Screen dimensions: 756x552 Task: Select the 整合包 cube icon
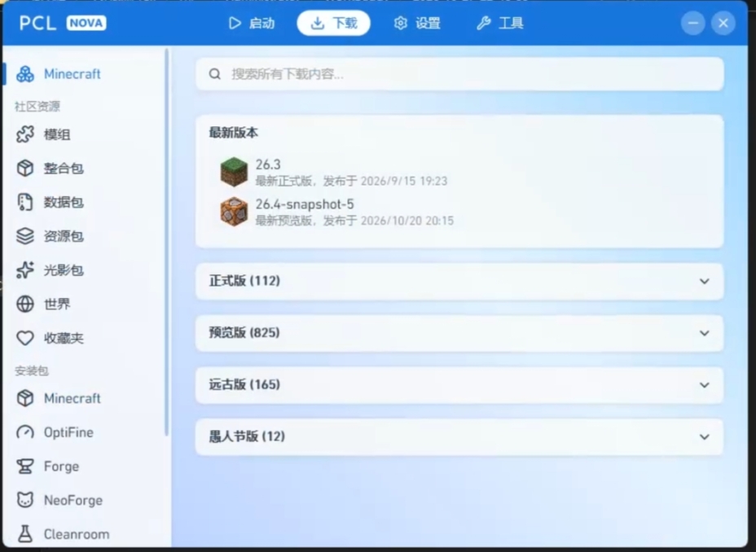click(25, 168)
